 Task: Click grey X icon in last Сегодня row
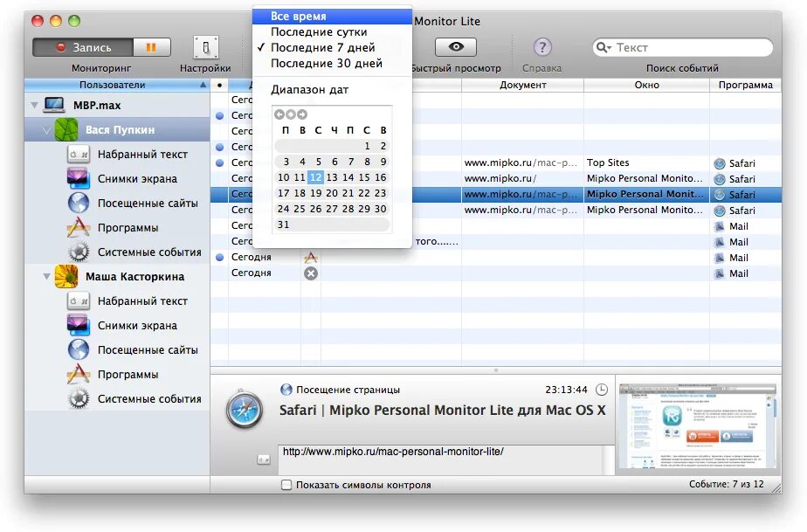click(x=311, y=273)
